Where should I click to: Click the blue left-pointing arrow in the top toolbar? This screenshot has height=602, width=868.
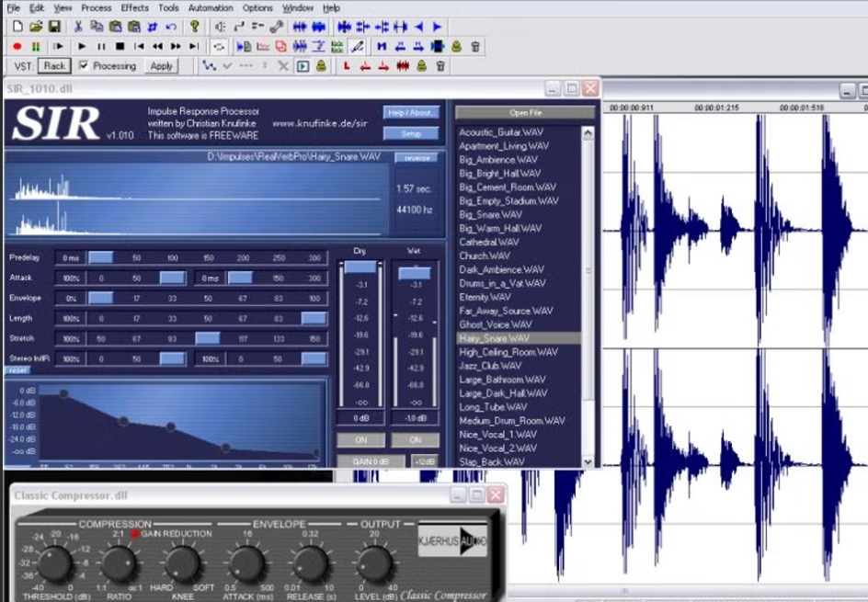[x=419, y=27]
